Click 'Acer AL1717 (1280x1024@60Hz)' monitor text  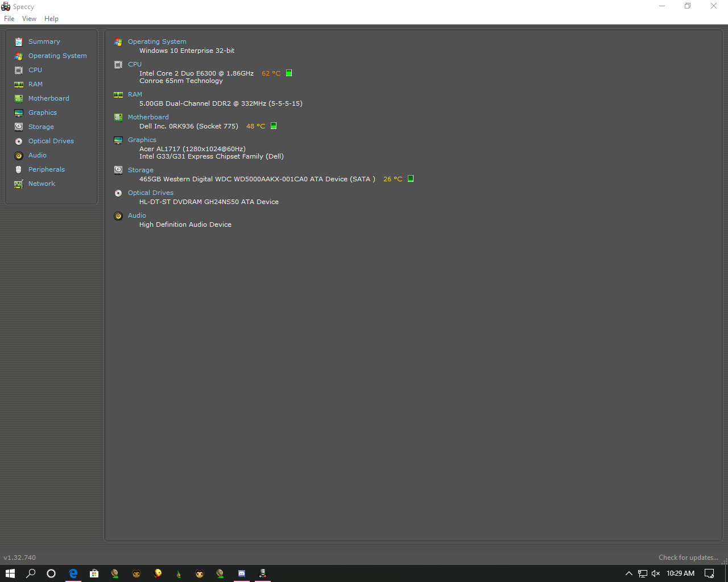[x=192, y=149]
